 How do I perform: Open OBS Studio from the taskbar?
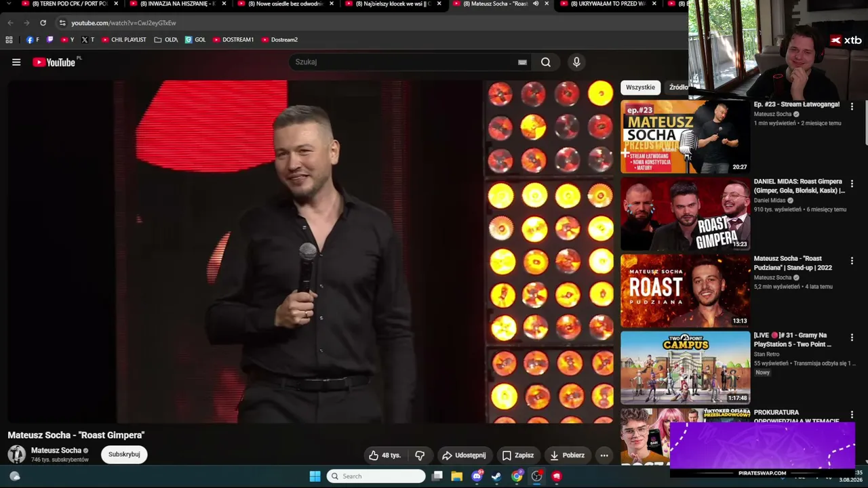coord(536,476)
